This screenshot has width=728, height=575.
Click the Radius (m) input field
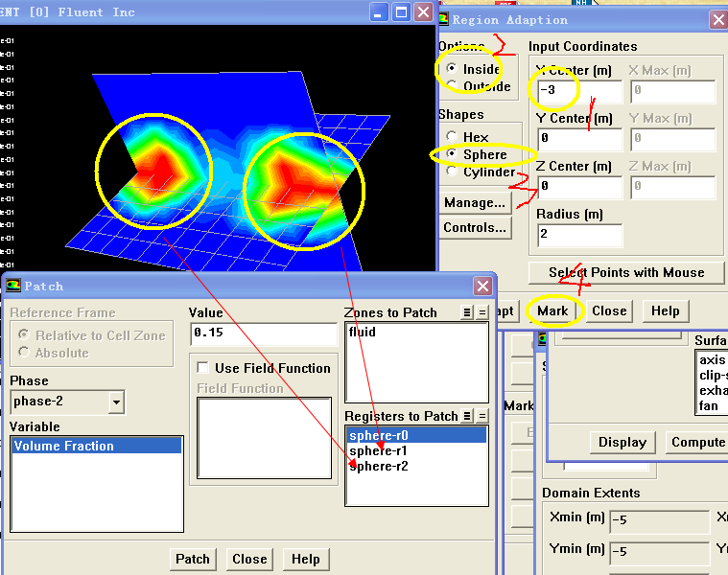579,235
